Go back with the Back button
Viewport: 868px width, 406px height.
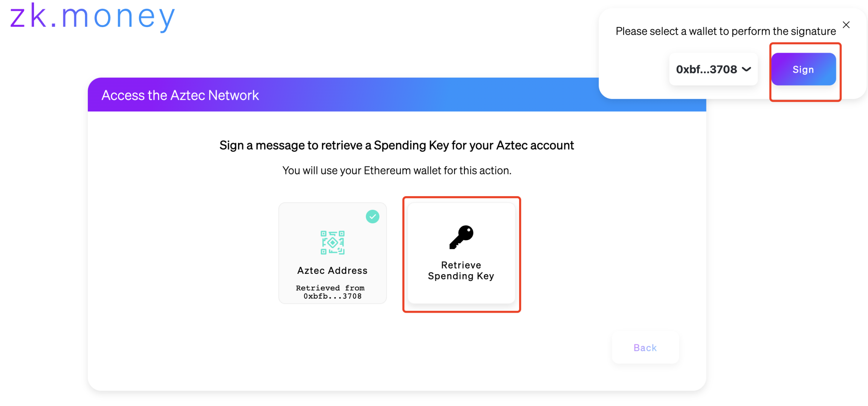pos(645,348)
